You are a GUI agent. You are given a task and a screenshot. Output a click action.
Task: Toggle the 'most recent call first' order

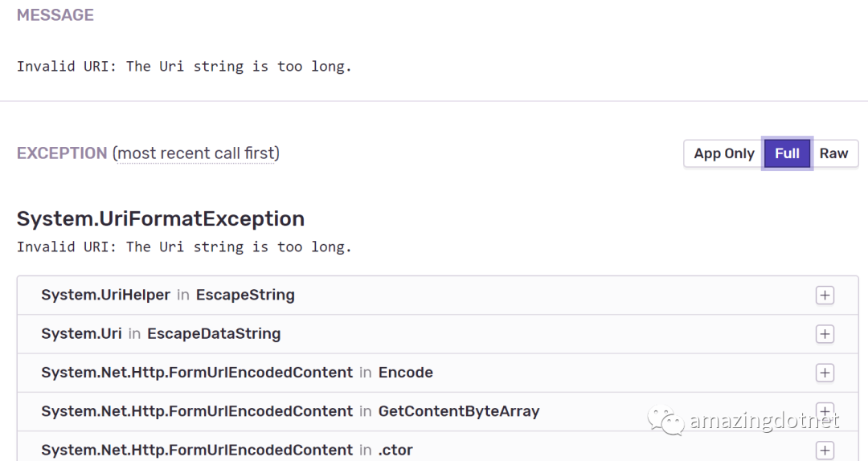198,153
